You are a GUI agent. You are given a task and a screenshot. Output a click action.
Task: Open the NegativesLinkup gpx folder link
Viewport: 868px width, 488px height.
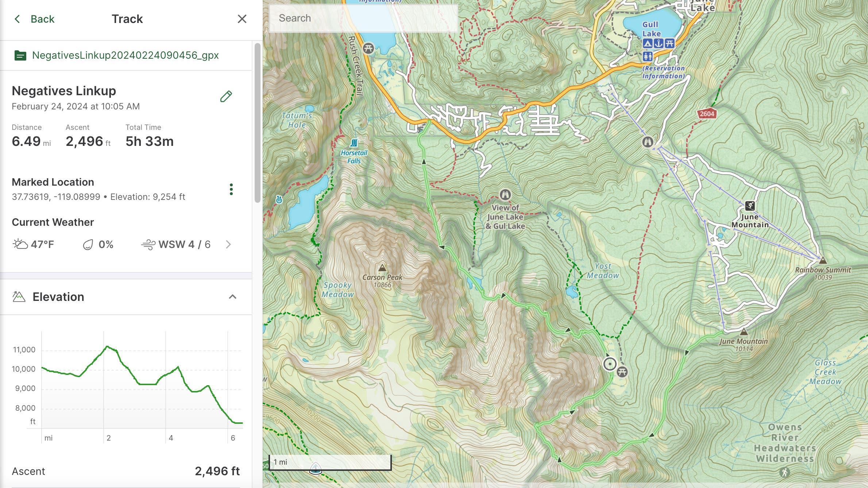pyautogui.click(x=125, y=55)
